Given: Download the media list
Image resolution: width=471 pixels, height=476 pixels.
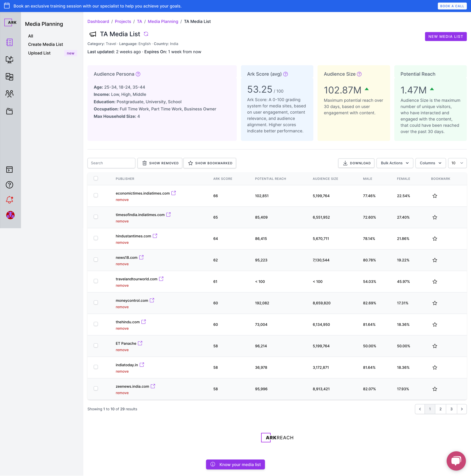Looking at the screenshot, I should (356, 163).
